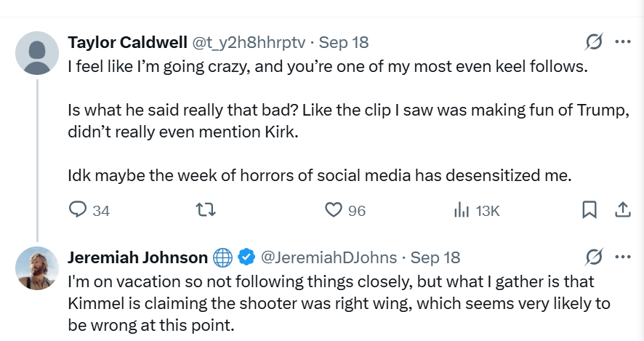Bookmark Taylor Caldwell's tweet
This screenshot has height=341, width=644.
click(x=589, y=211)
